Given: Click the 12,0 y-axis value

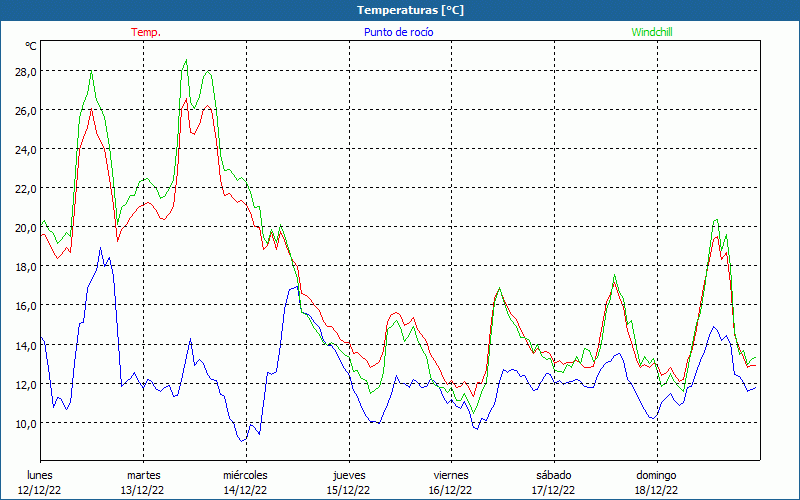Looking at the screenshot, I should point(26,384).
